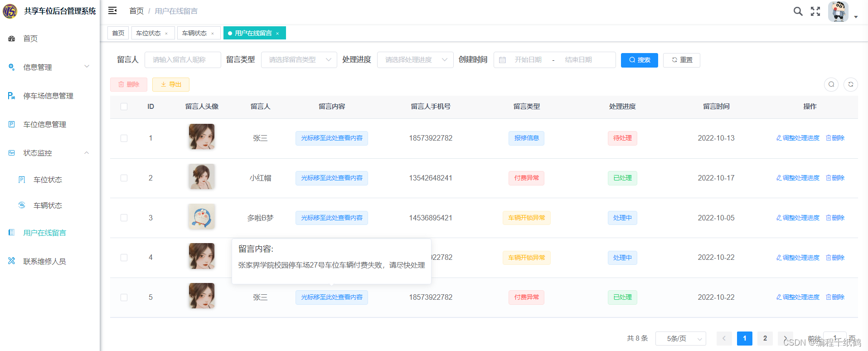This screenshot has width=868, height=351.
Task: Click the red 删除 batch button
Action: pyautogui.click(x=129, y=84)
